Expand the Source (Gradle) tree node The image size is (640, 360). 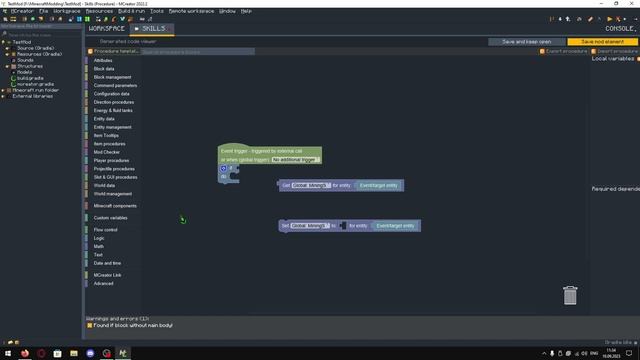pyautogui.click(x=7, y=48)
